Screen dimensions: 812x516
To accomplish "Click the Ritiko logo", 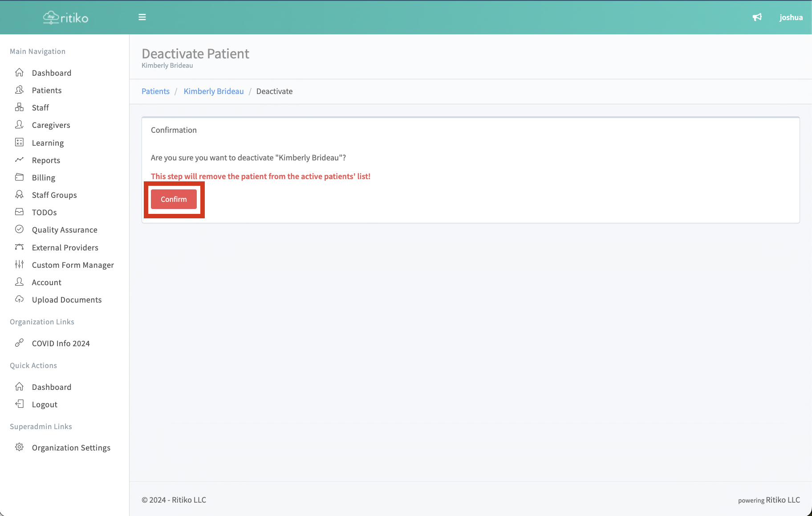I will click(65, 18).
